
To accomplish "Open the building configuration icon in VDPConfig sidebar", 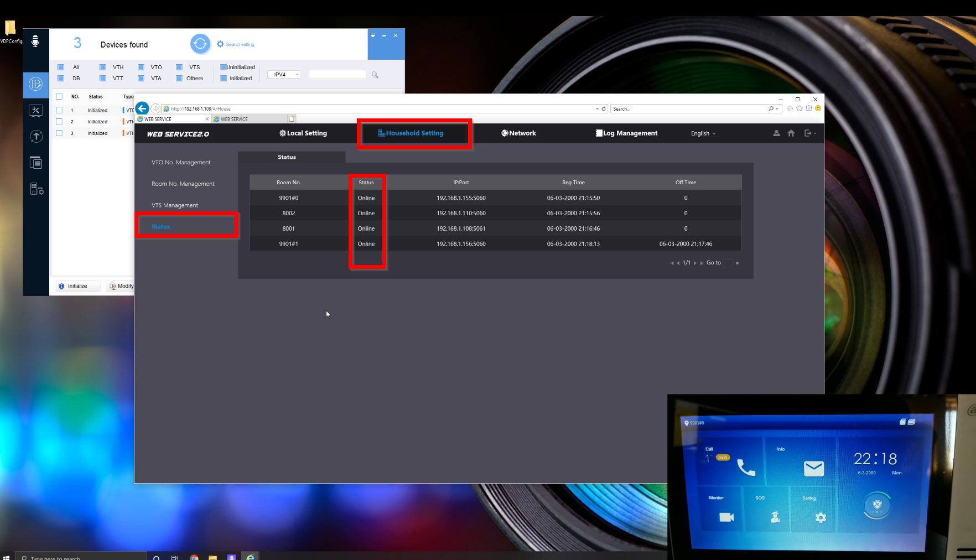I will point(37,189).
